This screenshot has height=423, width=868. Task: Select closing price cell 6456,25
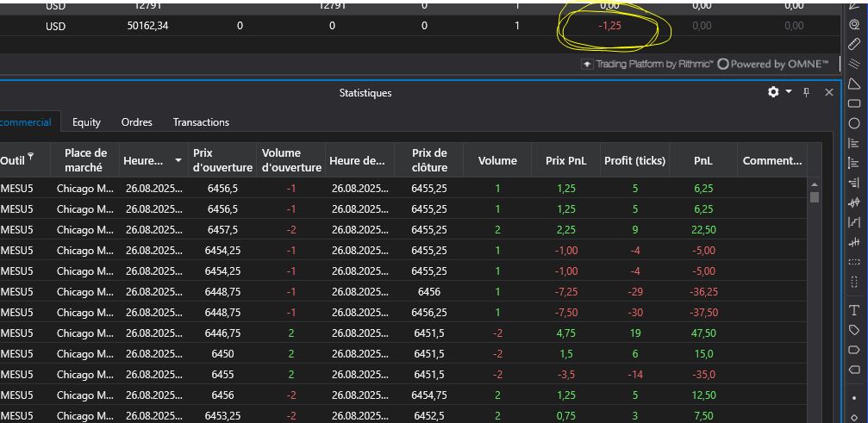[x=429, y=313]
